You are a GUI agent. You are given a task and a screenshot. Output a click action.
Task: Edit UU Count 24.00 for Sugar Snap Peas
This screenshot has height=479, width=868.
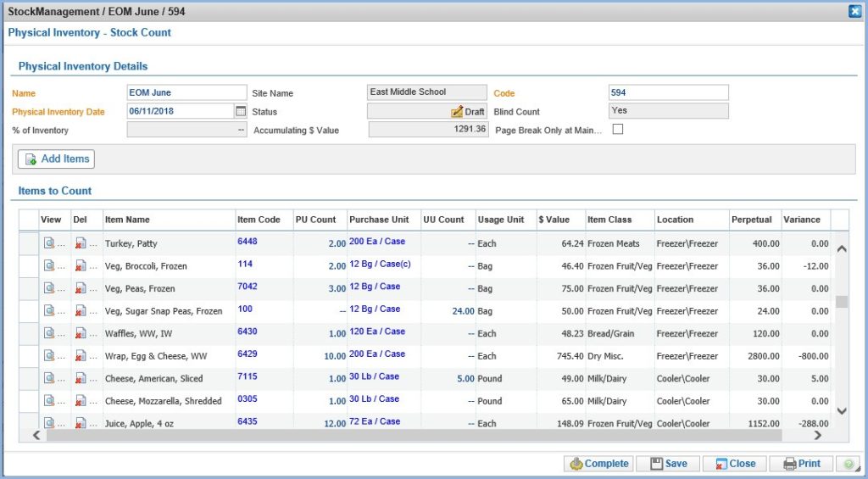[464, 311]
